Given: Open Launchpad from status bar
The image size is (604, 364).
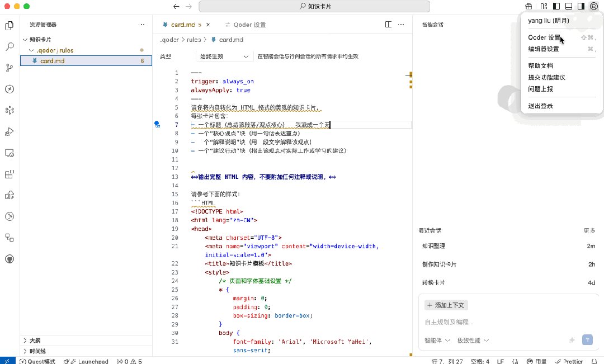Looking at the screenshot, I should (86, 361).
